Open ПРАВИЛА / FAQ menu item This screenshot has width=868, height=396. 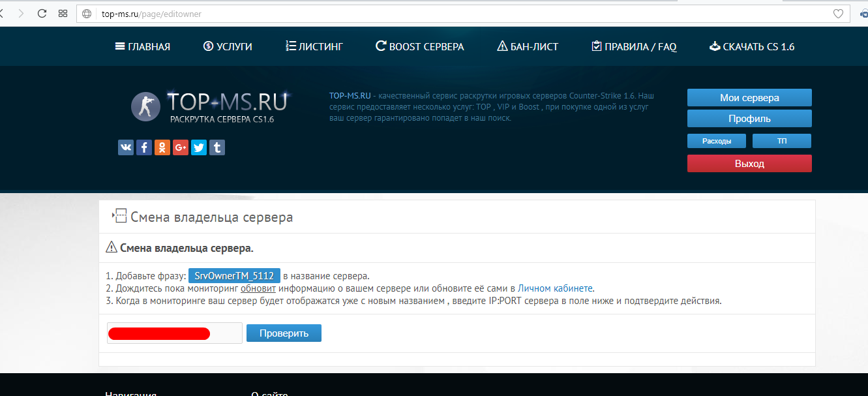634,46
